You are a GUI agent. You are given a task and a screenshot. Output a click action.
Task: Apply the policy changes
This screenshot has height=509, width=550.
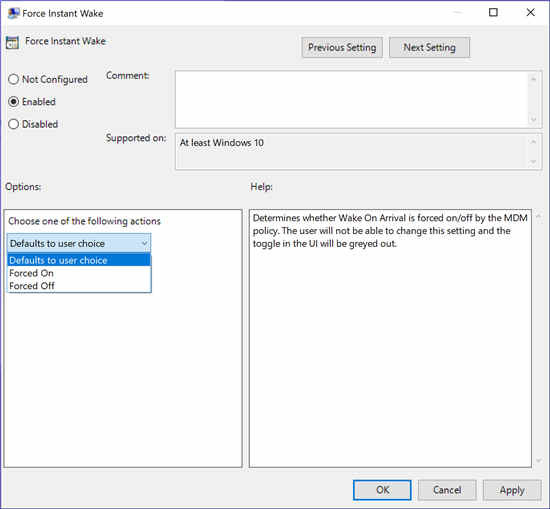[x=512, y=490]
